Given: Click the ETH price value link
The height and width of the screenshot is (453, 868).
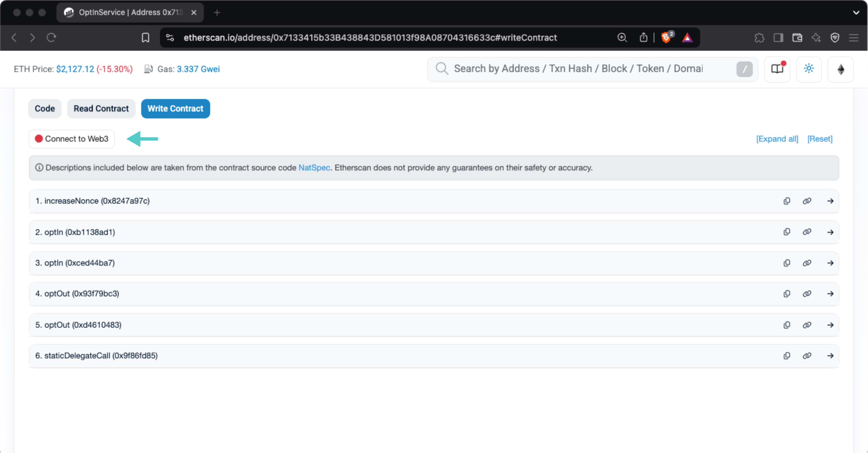Looking at the screenshot, I should point(75,69).
